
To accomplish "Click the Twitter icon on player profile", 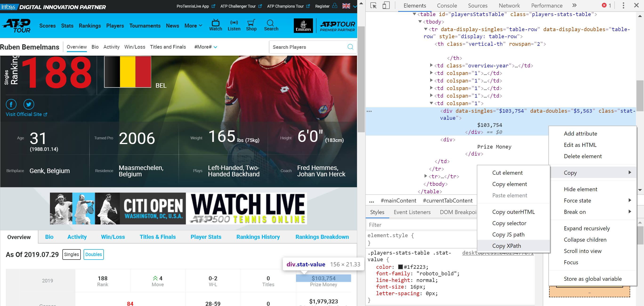I will (29, 104).
